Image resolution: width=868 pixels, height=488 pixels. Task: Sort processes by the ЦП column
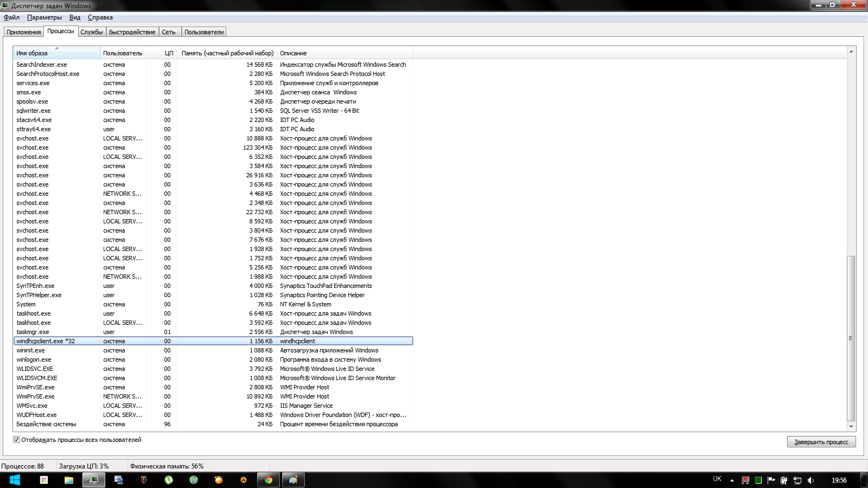click(168, 53)
